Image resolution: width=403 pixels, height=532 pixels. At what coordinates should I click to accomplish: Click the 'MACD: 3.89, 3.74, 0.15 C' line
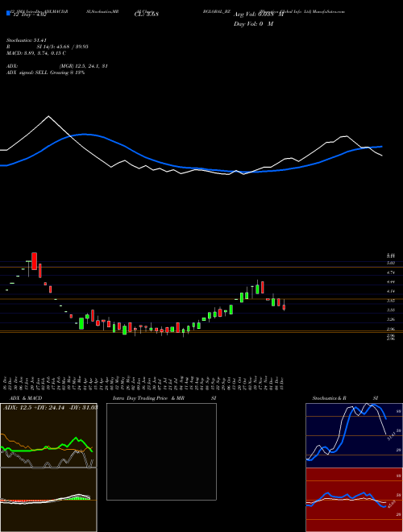36,53
